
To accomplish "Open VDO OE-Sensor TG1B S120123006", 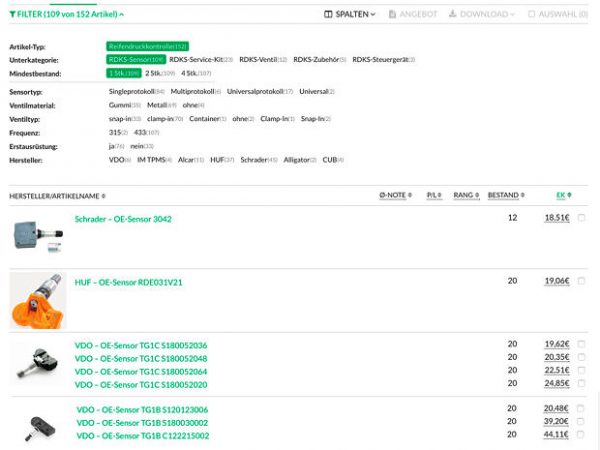I will point(142,410).
